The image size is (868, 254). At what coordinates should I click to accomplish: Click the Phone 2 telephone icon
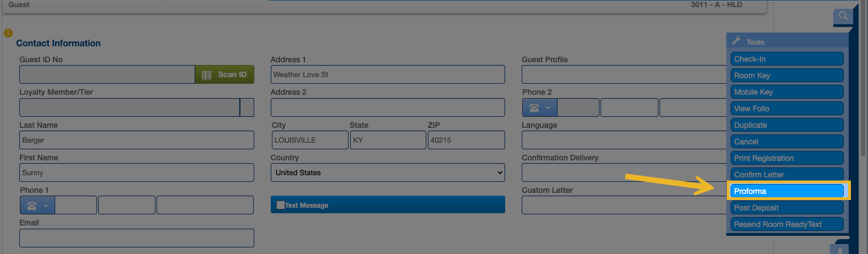[534, 108]
